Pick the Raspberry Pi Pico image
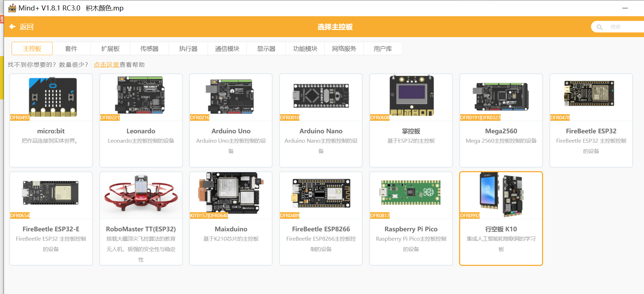644x294 pixels. point(411,193)
